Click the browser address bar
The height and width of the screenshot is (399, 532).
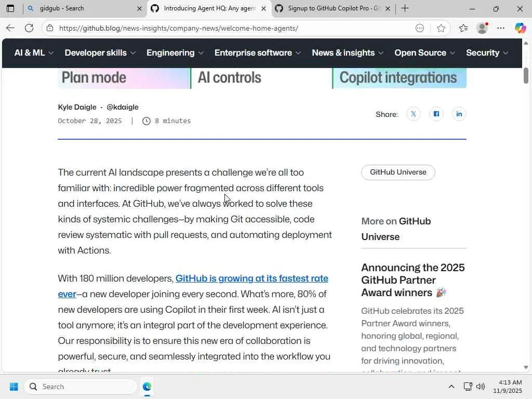coord(229,28)
